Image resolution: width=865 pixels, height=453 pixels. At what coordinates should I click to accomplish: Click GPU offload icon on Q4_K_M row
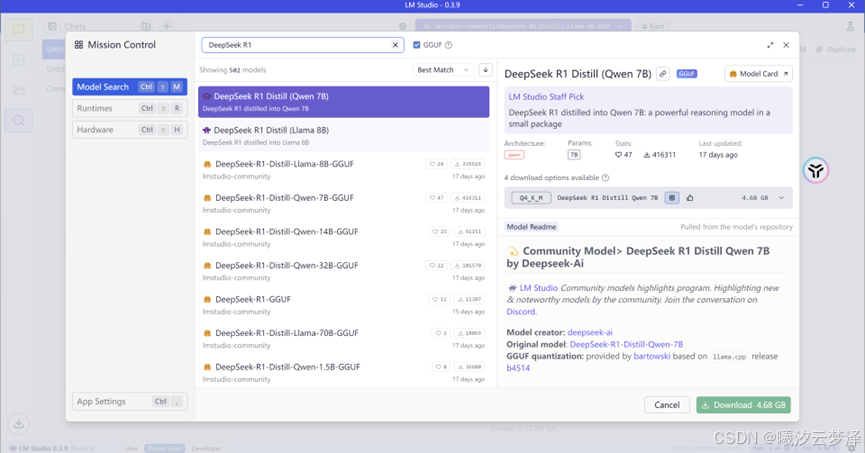tap(671, 198)
